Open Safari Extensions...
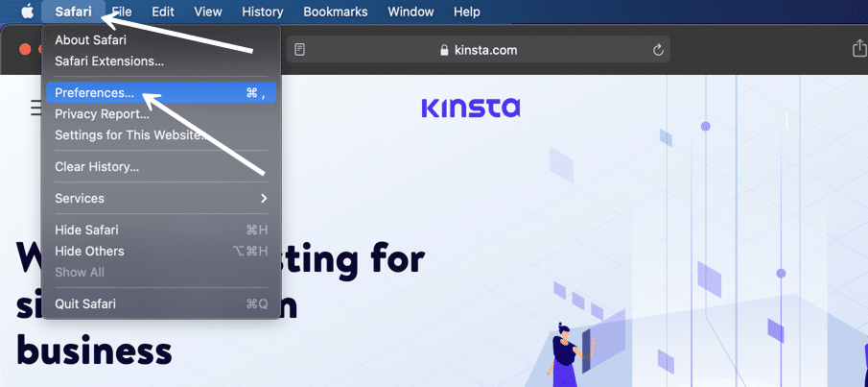Image resolution: width=868 pixels, height=387 pixels. 108,60
